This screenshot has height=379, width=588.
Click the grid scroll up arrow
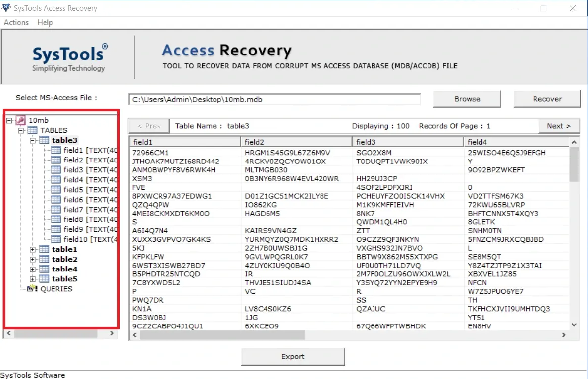coord(574,142)
